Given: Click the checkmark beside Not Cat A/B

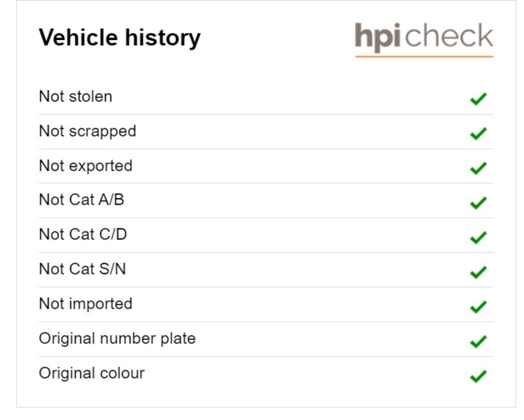Looking at the screenshot, I should (x=478, y=203).
